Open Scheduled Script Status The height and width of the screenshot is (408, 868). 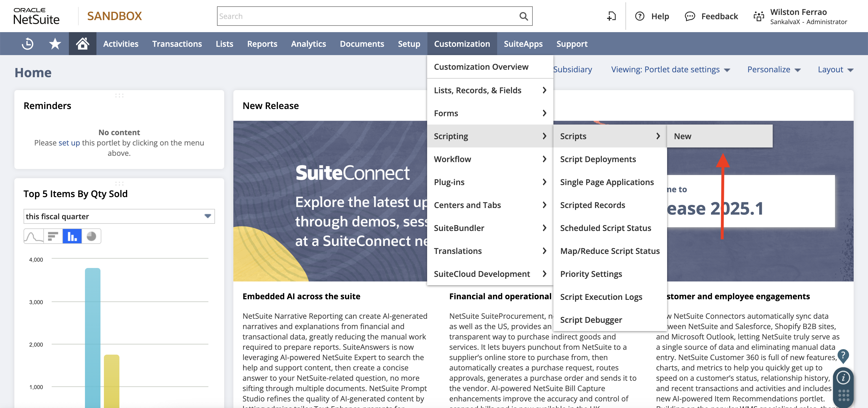click(x=610, y=228)
